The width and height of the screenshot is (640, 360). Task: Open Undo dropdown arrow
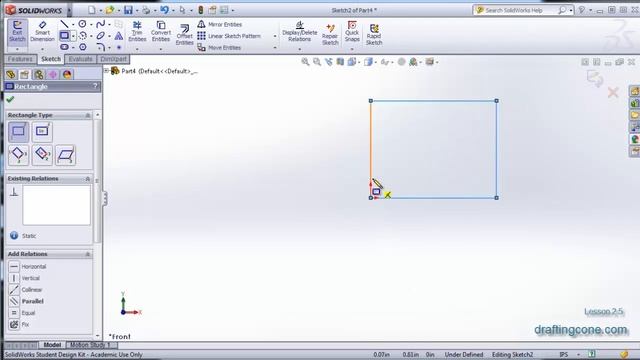173,11
